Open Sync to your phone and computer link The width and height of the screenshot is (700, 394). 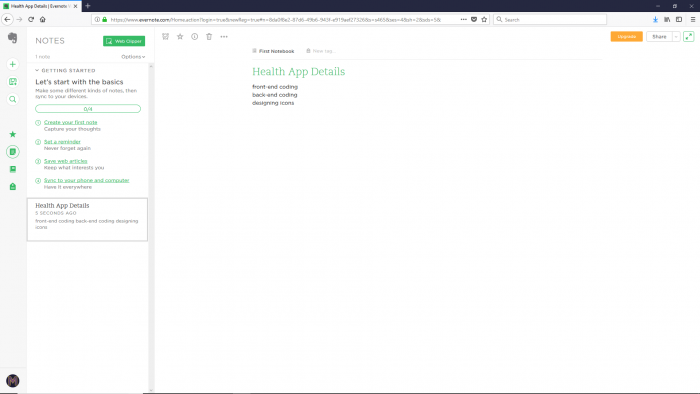click(86, 180)
